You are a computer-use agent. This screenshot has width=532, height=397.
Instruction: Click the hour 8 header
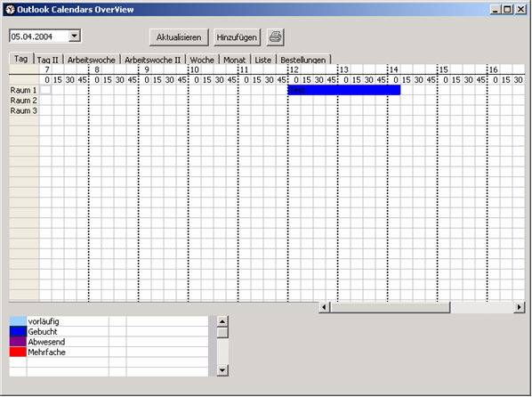pyautogui.click(x=97, y=69)
